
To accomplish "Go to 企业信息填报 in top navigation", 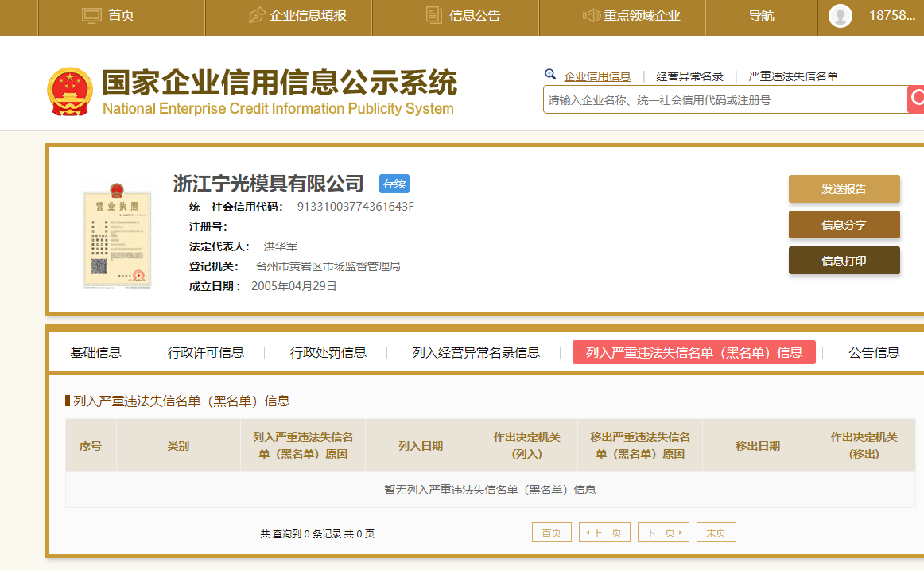I will pyautogui.click(x=308, y=16).
